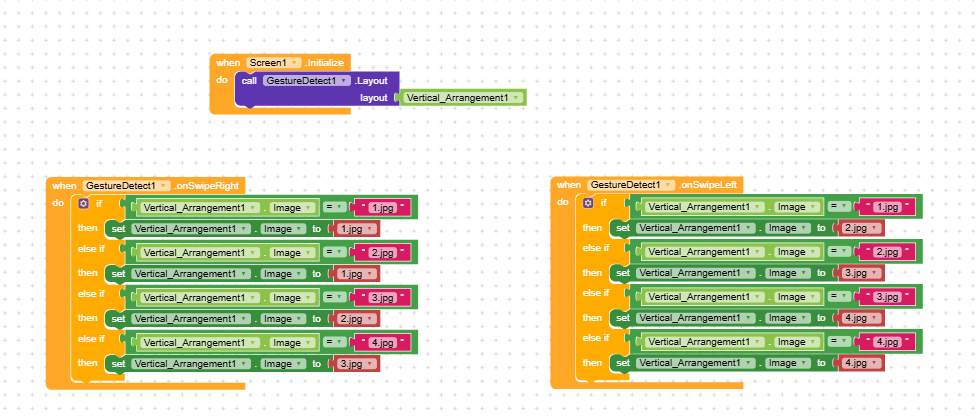The width and height of the screenshot is (980, 416).
Task: Open the mutator gear on onSwipeRight if block
Action: (x=83, y=204)
